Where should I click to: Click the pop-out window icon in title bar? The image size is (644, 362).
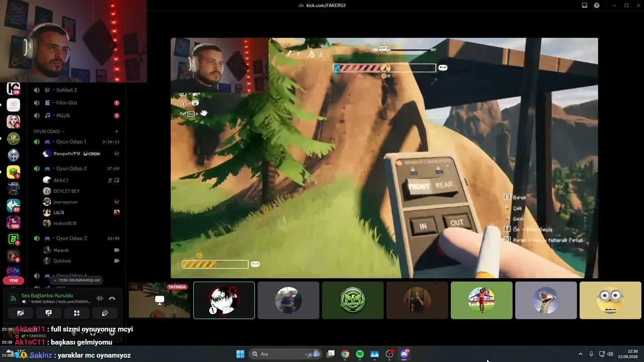(585, 6)
